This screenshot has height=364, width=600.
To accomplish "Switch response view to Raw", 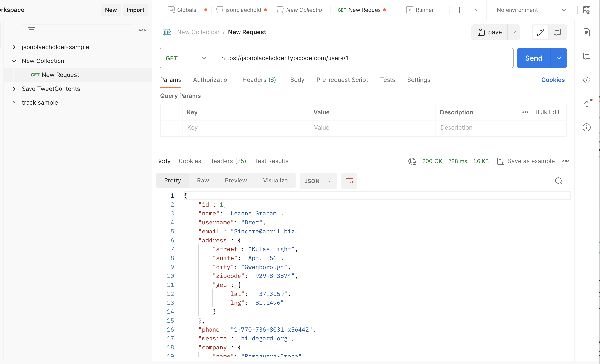I will [203, 181].
